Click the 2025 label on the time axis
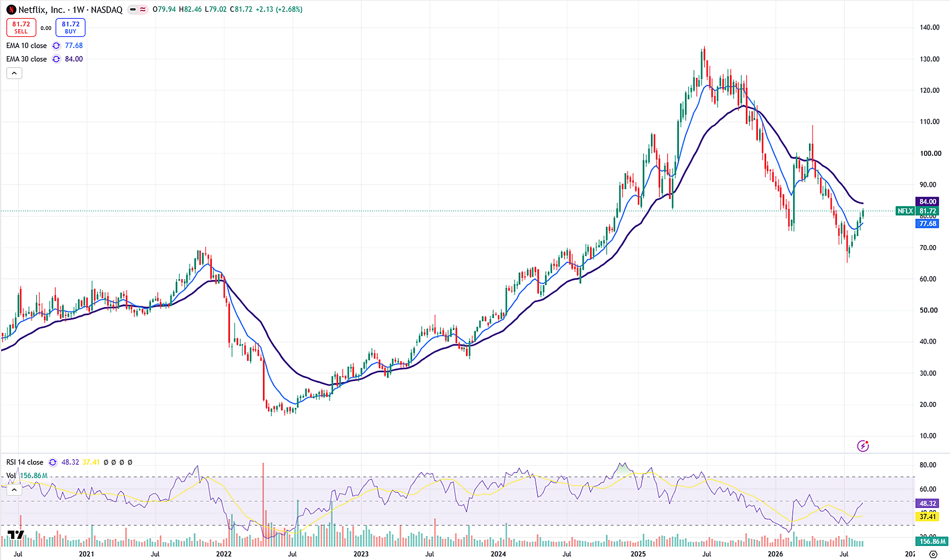 click(x=638, y=554)
